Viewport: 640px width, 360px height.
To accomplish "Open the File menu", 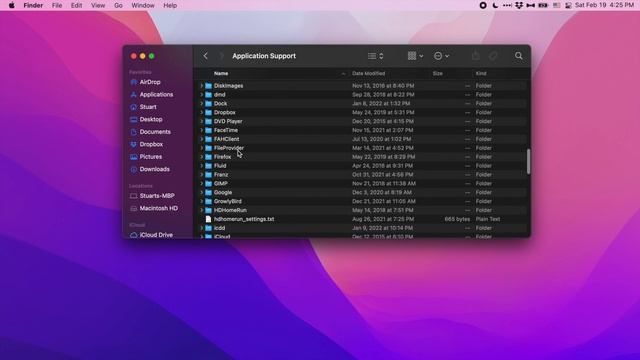I will point(57,5).
